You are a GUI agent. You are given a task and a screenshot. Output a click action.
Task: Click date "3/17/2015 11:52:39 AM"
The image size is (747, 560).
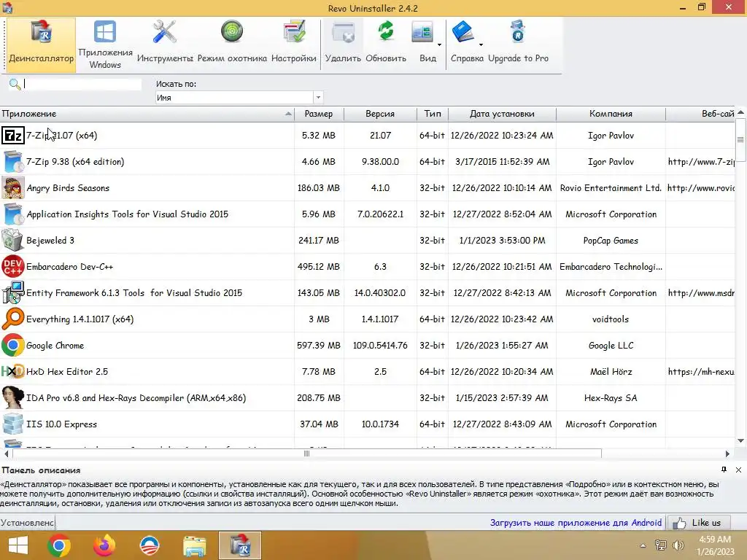[502, 162]
